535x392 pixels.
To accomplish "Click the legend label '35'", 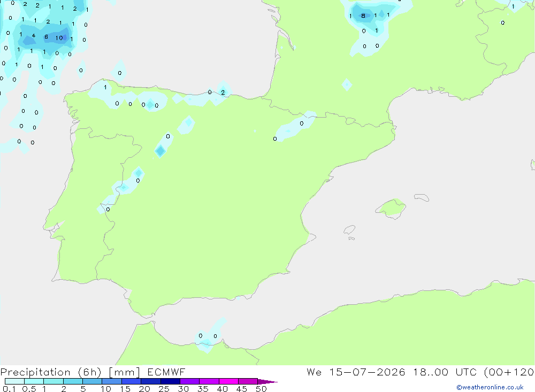I will point(203,389).
